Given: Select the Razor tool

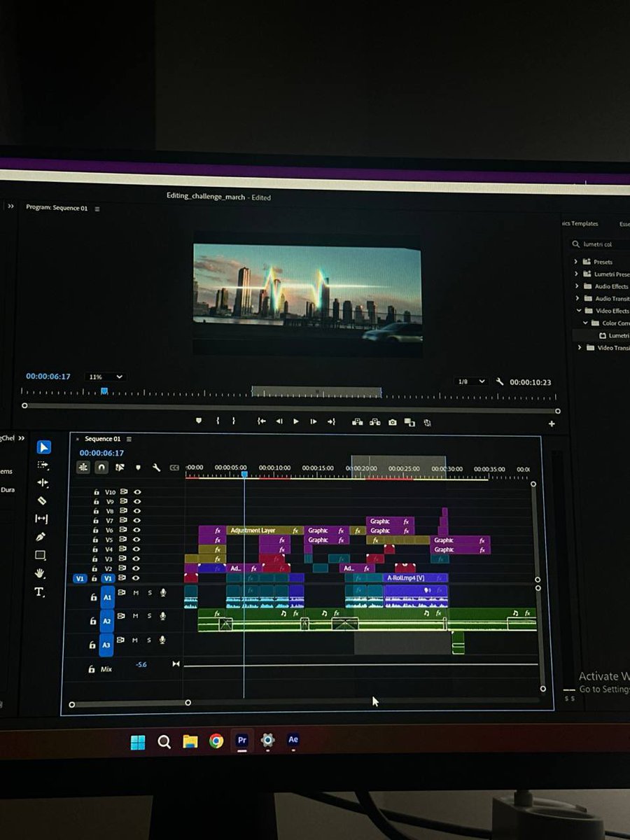Looking at the screenshot, I should click(41, 500).
